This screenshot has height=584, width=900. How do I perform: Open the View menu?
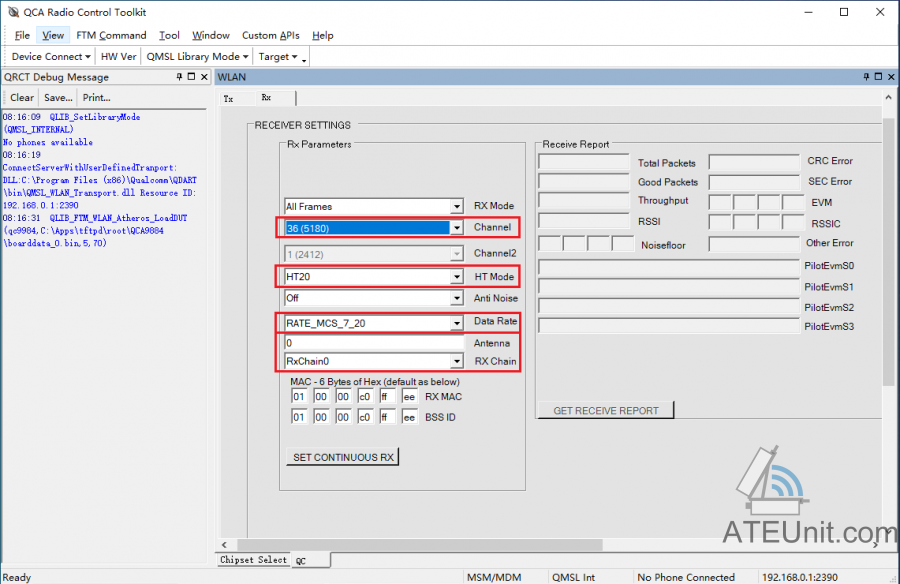[53, 35]
